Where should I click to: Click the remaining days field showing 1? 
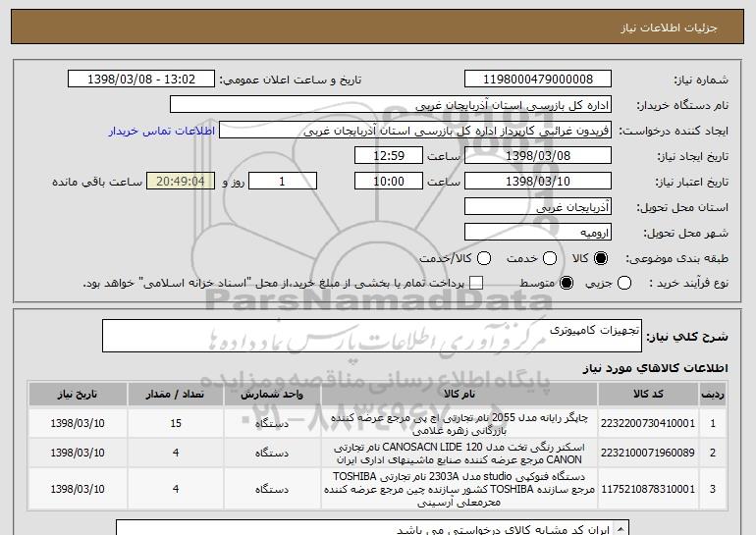pos(283,182)
